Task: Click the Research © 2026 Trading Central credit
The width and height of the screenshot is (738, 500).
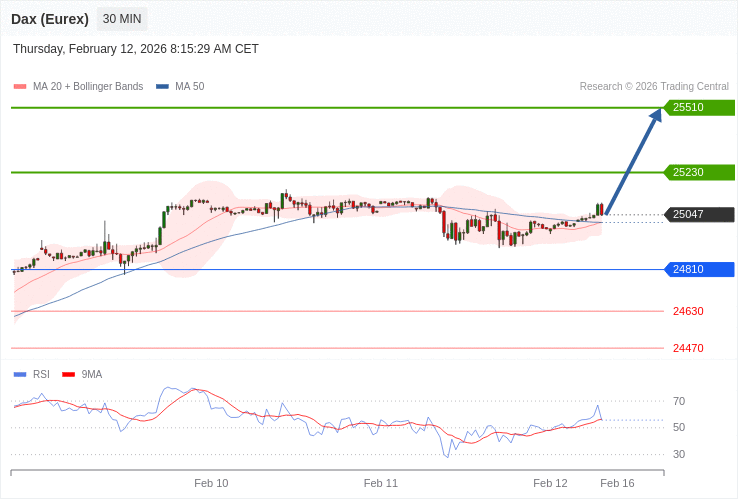Action: 654,87
